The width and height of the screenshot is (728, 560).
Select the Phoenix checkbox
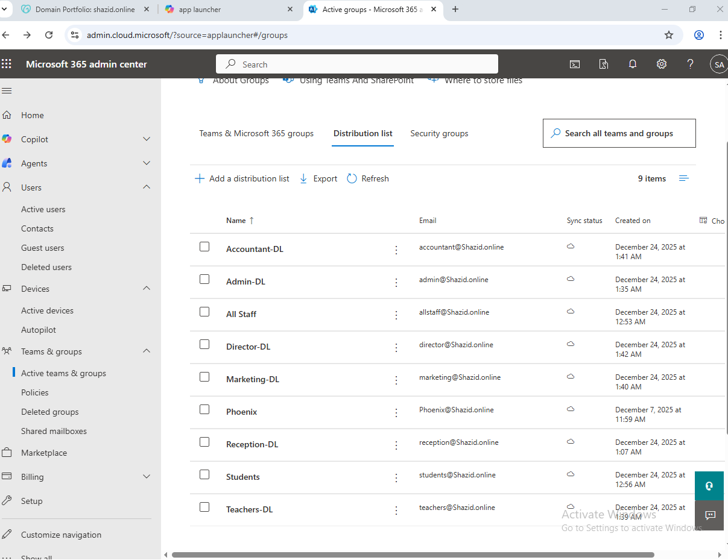tap(204, 409)
